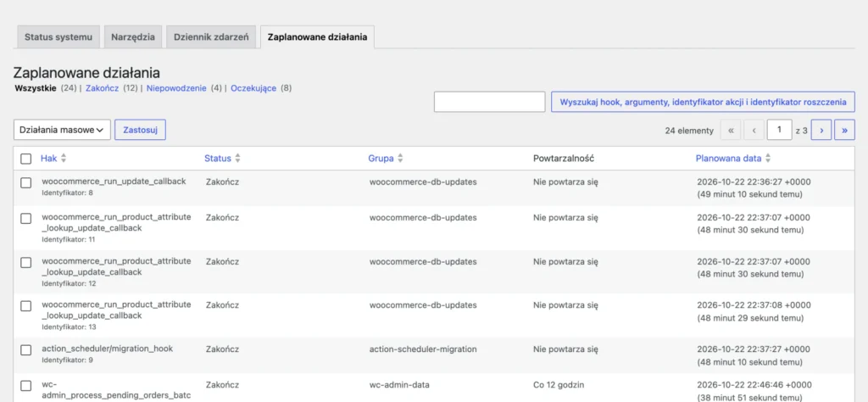Filter by Wszystkie actions
The height and width of the screenshot is (402, 868).
point(36,88)
